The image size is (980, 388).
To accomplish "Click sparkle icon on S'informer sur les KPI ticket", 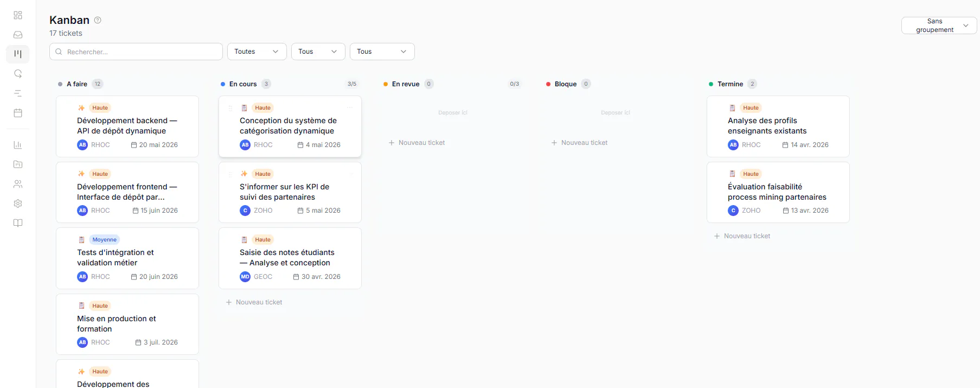I will (244, 174).
